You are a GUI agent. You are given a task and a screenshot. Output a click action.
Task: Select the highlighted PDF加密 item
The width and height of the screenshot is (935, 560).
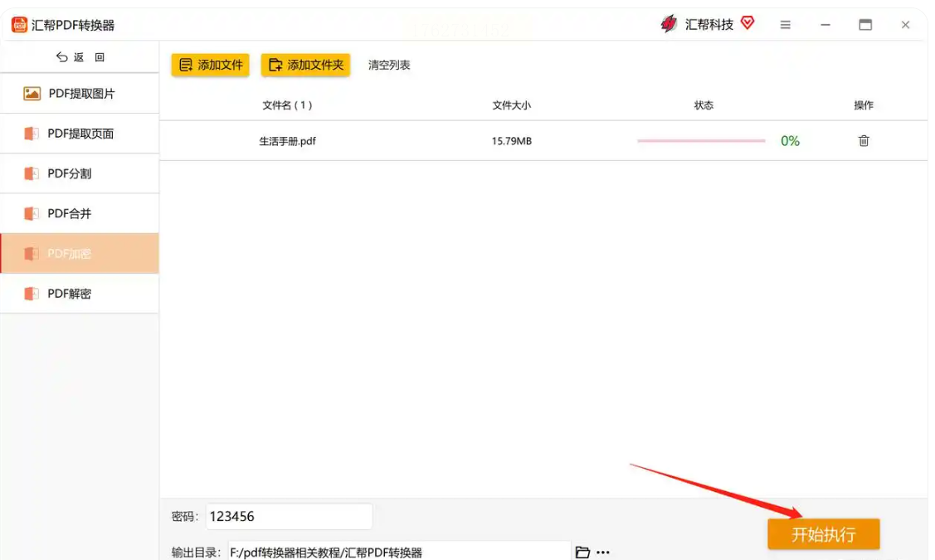click(80, 254)
